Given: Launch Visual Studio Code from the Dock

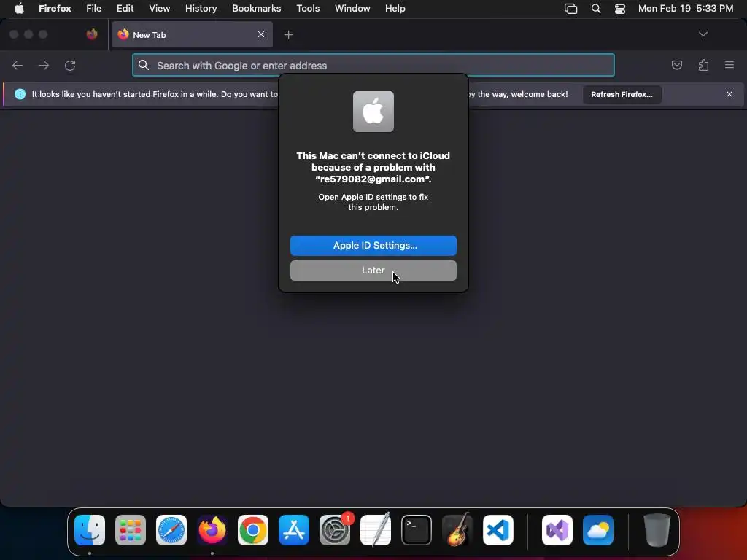Looking at the screenshot, I should pyautogui.click(x=498, y=529).
